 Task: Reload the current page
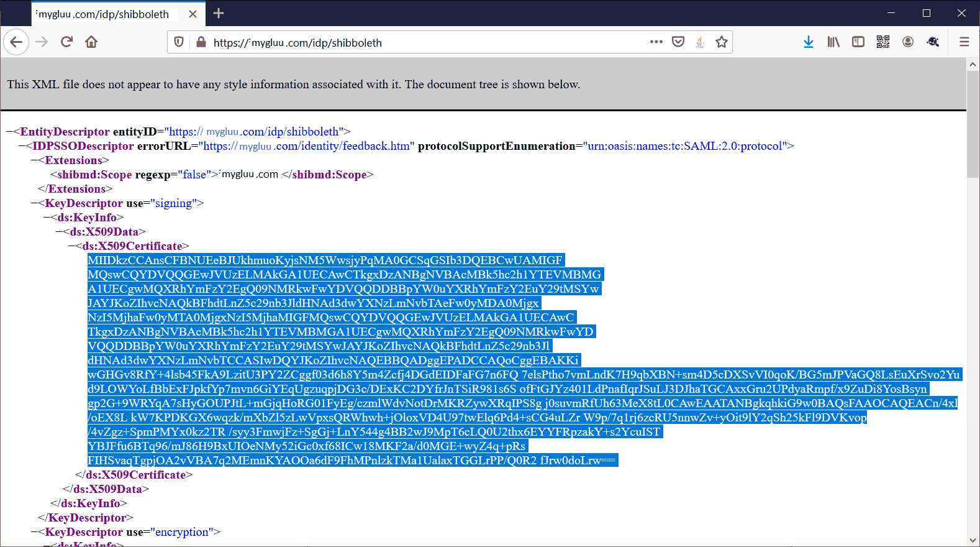(x=66, y=42)
